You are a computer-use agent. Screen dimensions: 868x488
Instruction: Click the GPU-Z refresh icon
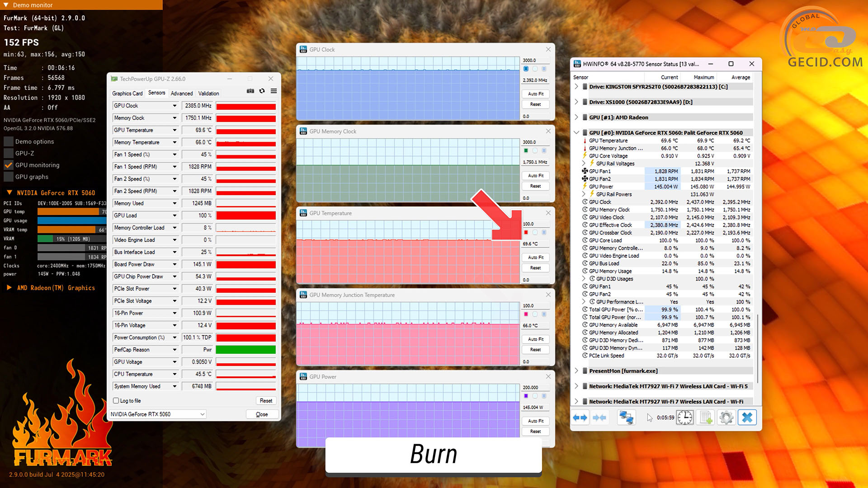tap(262, 91)
